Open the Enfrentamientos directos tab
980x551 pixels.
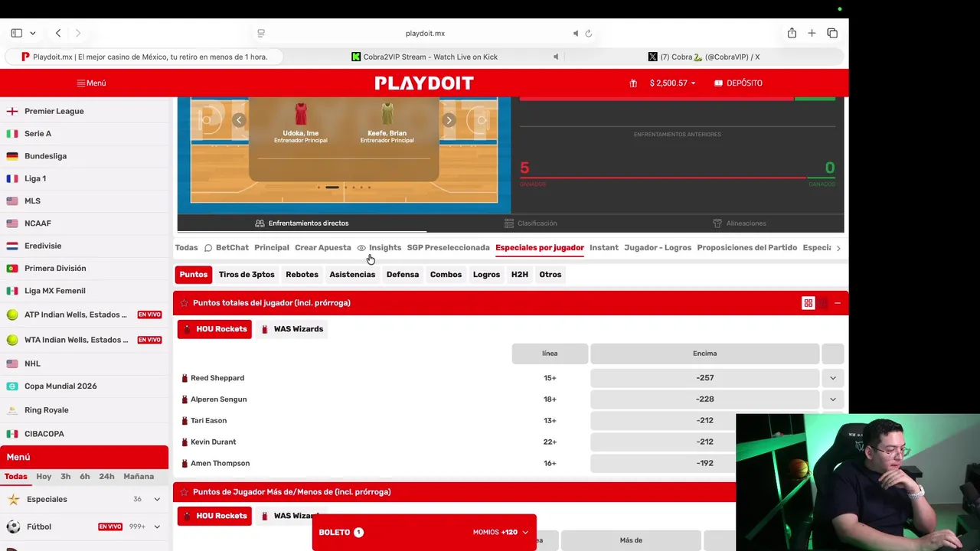click(302, 223)
